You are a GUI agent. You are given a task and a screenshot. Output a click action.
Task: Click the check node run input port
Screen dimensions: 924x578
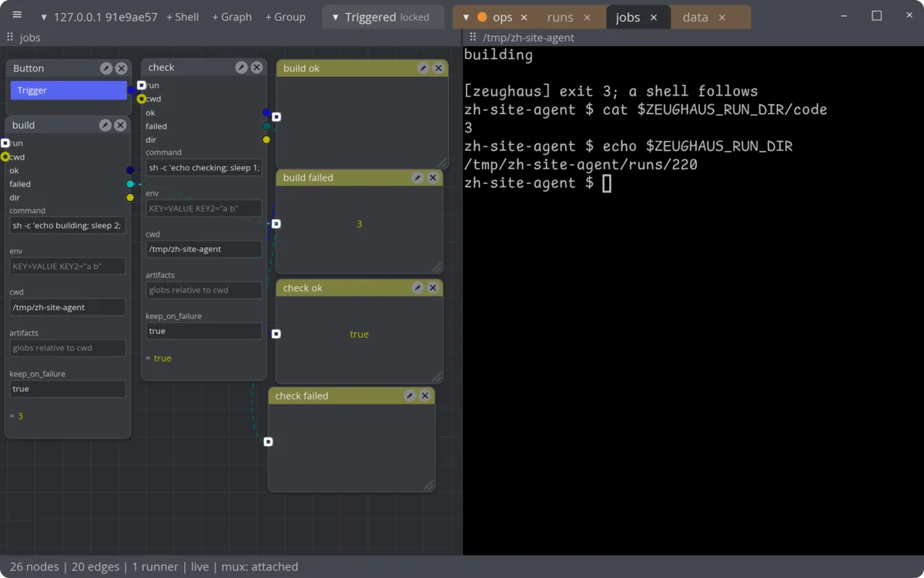tap(142, 85)
